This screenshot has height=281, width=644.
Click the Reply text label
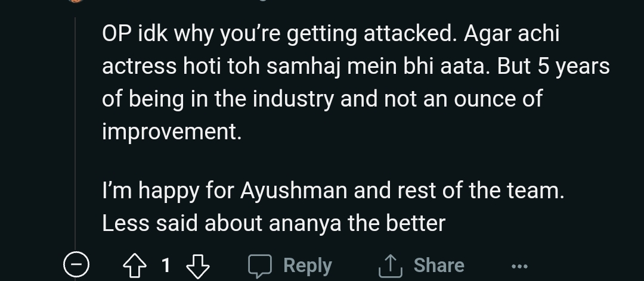tap(307, 266)
